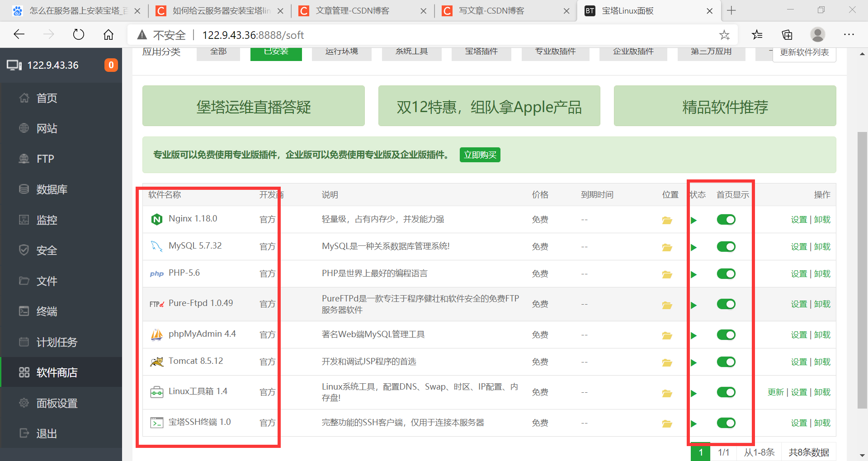Click the folder icon next to Nginx
The width and height of the screenshot is (868, 461).
pyautogui.click(x=667, y=220)
